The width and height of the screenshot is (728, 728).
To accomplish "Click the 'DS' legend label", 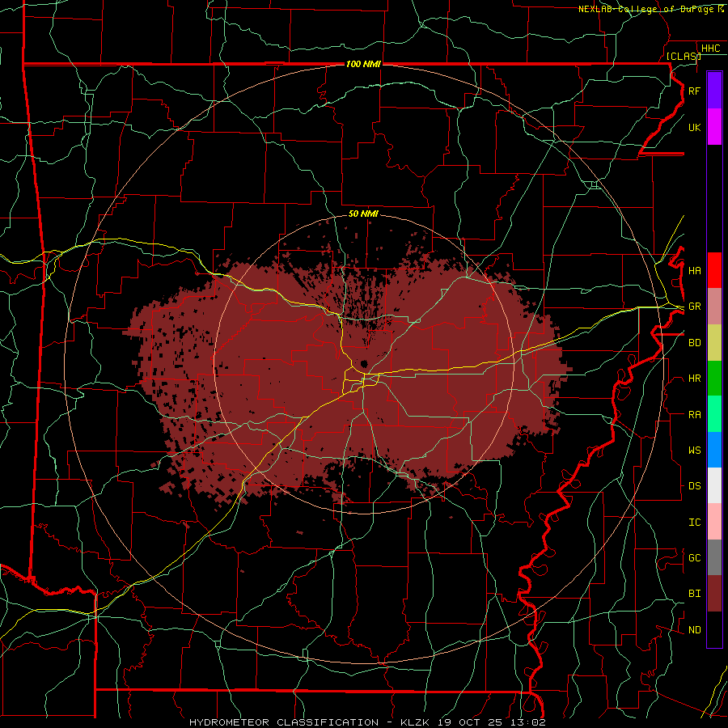I will click(x=694, y=486).
